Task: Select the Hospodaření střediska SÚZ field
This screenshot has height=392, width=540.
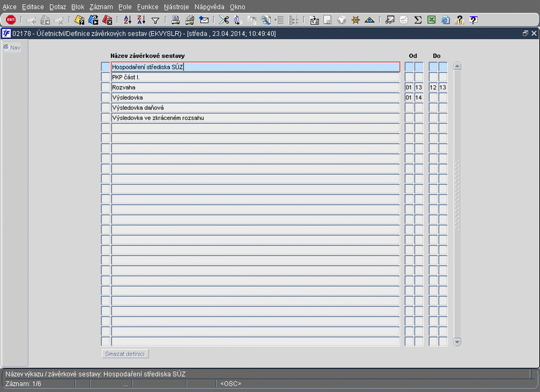Action: click(255, 67)
